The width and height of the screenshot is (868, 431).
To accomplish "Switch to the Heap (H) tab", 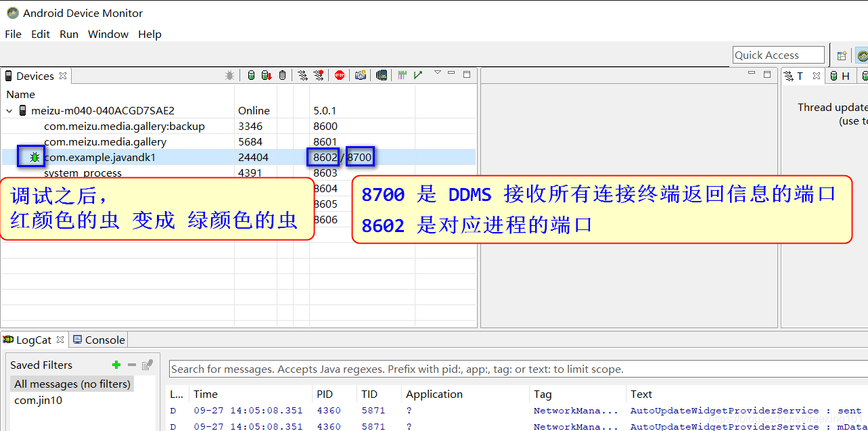I will (840, 76).
